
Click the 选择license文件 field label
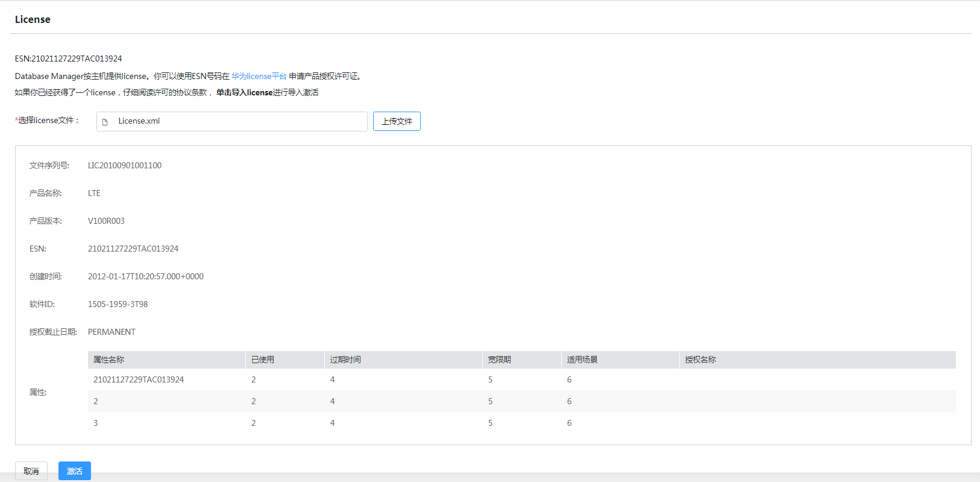point(48,121)
